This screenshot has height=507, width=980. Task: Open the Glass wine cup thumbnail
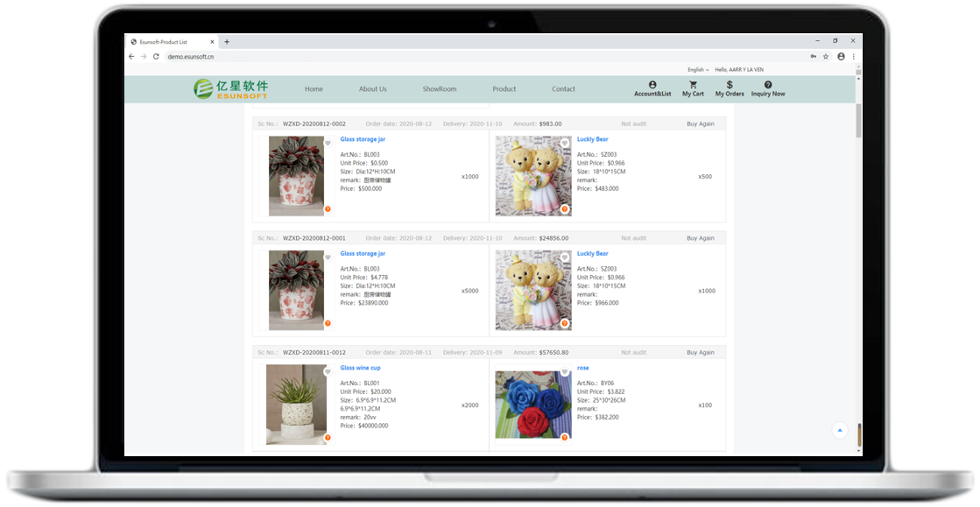[x=296, y=405]
